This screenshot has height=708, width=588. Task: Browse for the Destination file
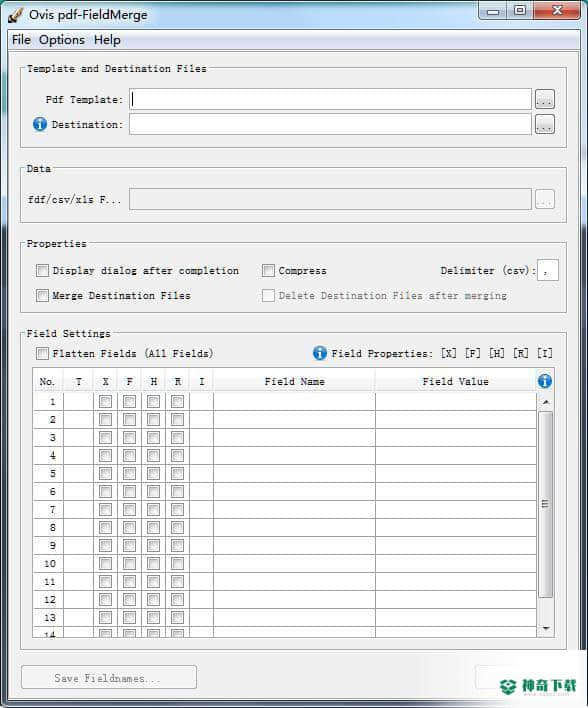545,124
